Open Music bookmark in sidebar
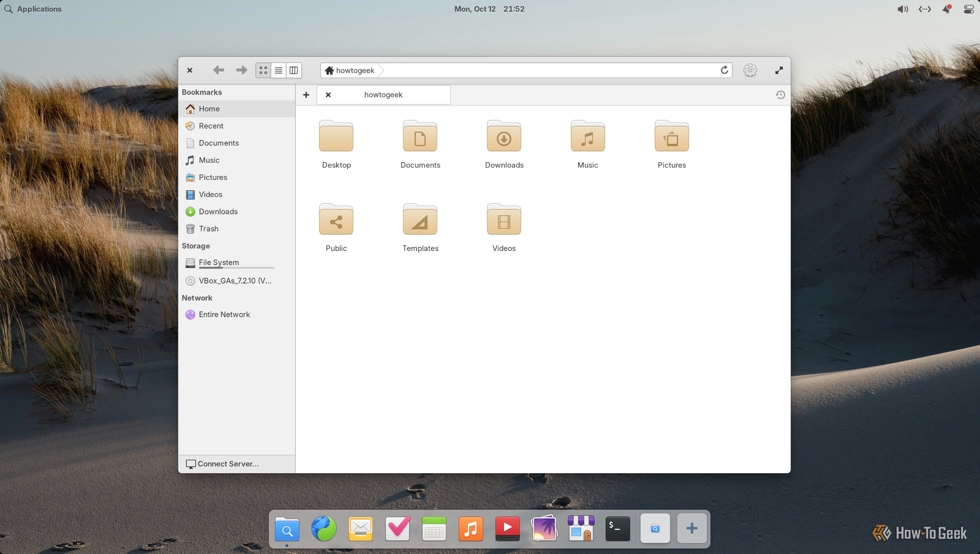Viewport: 980px width, 554px height. (237, 160)
